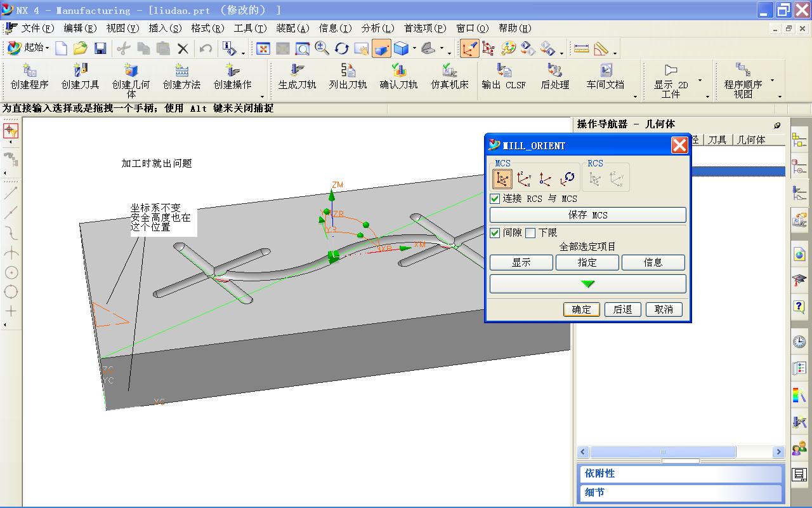Open the 分析(L) menu

coord(377,29)
